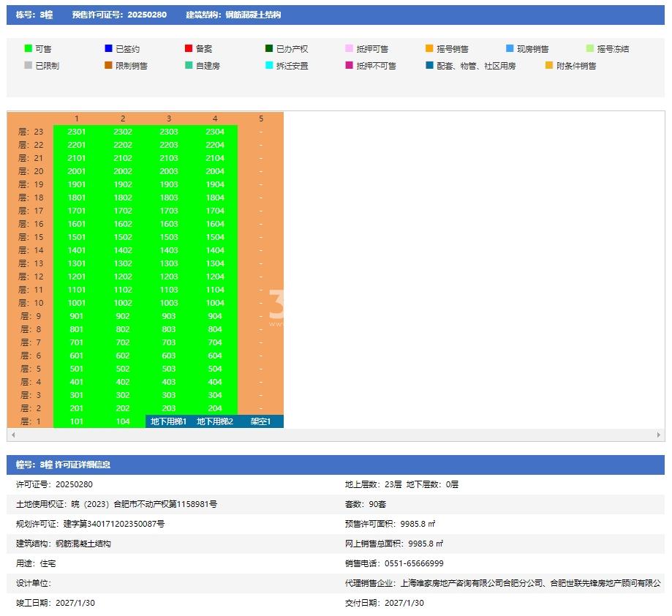Select unit 1802 cell

[123, 198]
